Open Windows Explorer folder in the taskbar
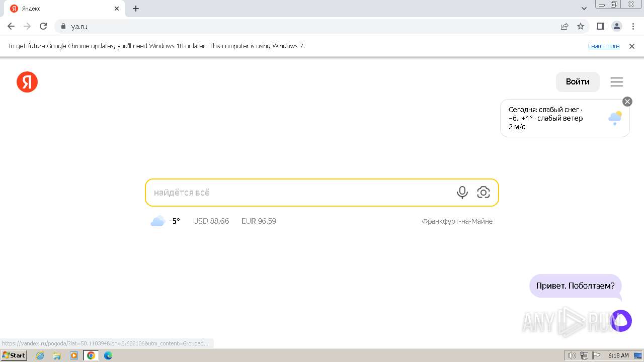This screenshot has height=362, width=644. tap(57, 355)
